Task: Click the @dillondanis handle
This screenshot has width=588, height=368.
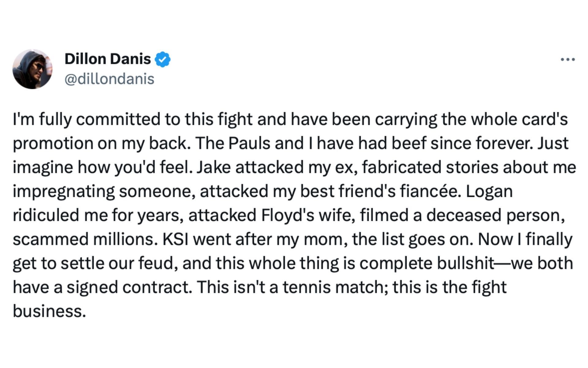Action: click(x=109, y=79)
